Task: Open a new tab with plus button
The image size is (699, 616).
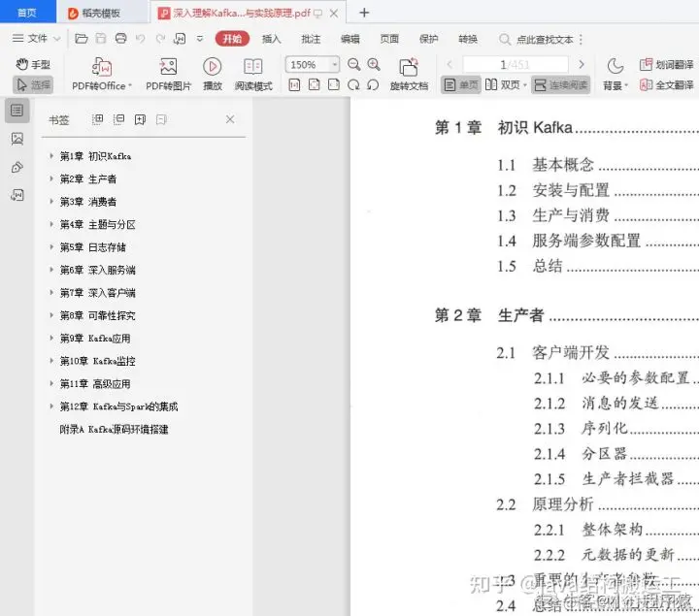Action: (364, 13)
